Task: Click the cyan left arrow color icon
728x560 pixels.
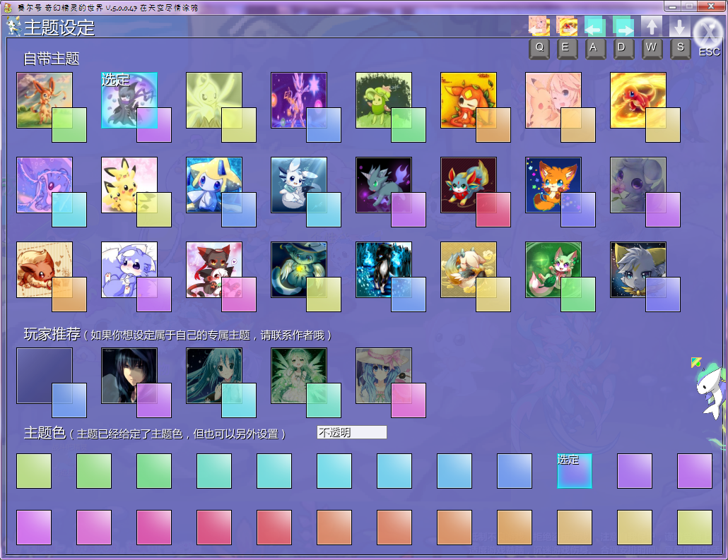Action: coord(594,26)
